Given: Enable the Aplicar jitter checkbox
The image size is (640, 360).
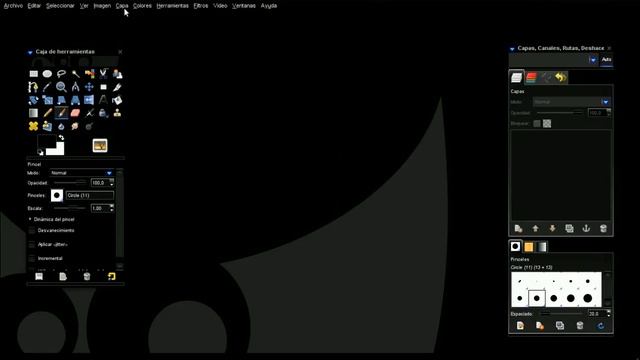Looking at the screenshot, I should (x=32, y=244).
